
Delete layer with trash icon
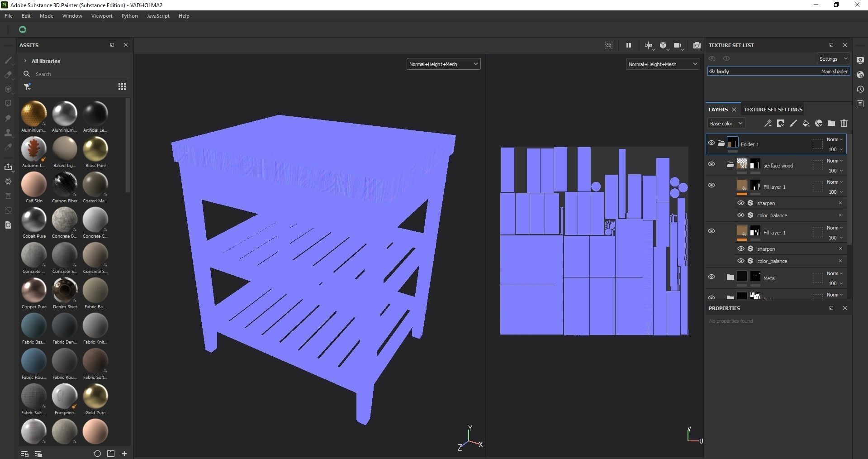pos(844,123)
